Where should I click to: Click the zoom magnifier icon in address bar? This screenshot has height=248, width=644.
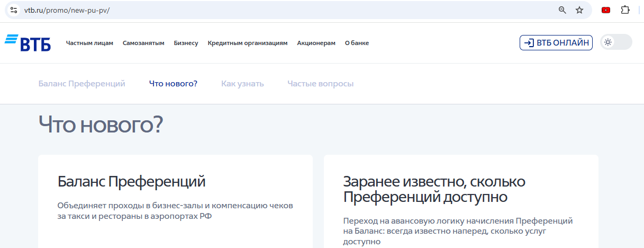point(563,10)
